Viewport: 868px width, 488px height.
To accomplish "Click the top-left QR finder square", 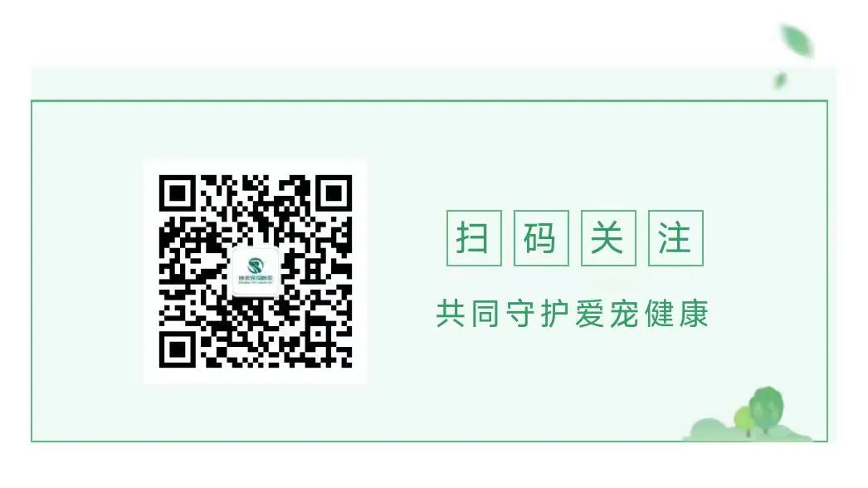I will click(x=177, y=193).
